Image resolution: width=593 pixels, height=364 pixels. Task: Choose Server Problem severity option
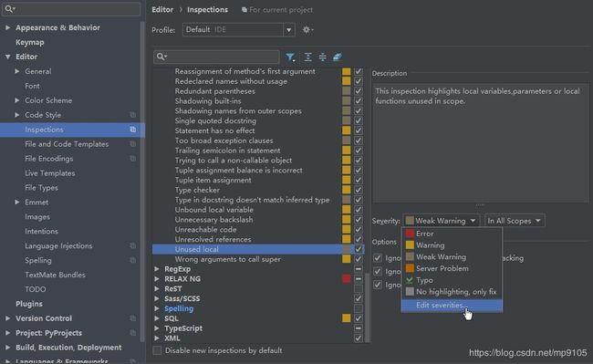click(x=452, y=269)
